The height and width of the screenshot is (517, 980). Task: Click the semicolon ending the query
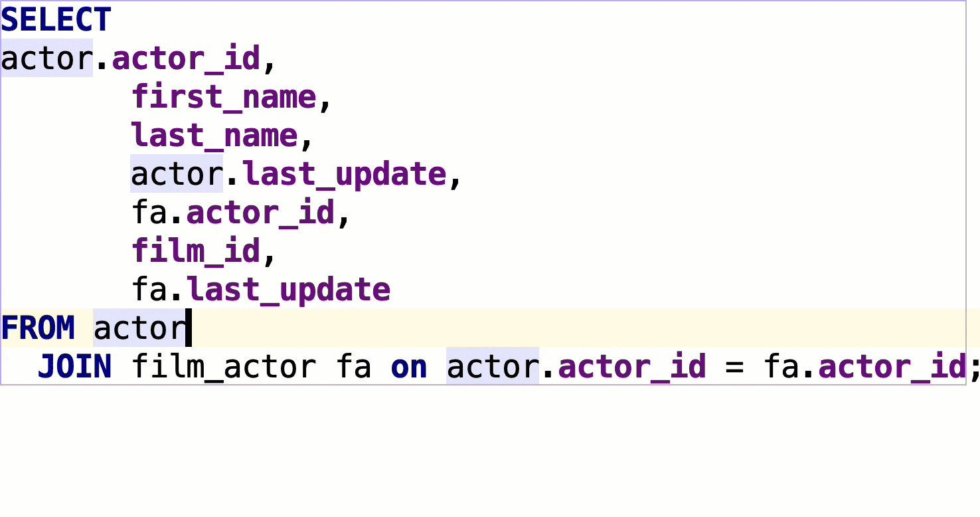pyautogui.click(x=974, y=367)
